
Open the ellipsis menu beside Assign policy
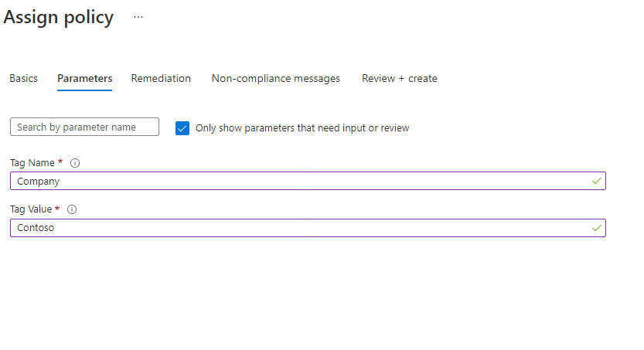138,17
